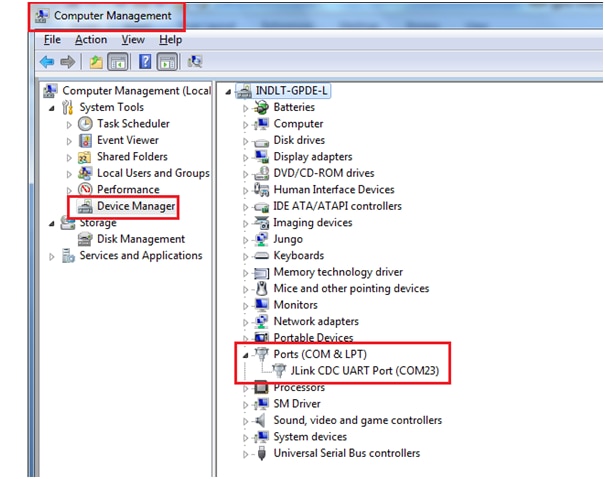Click the Back arrow toolbar button
Screen dimensions: 605x479
47,62
